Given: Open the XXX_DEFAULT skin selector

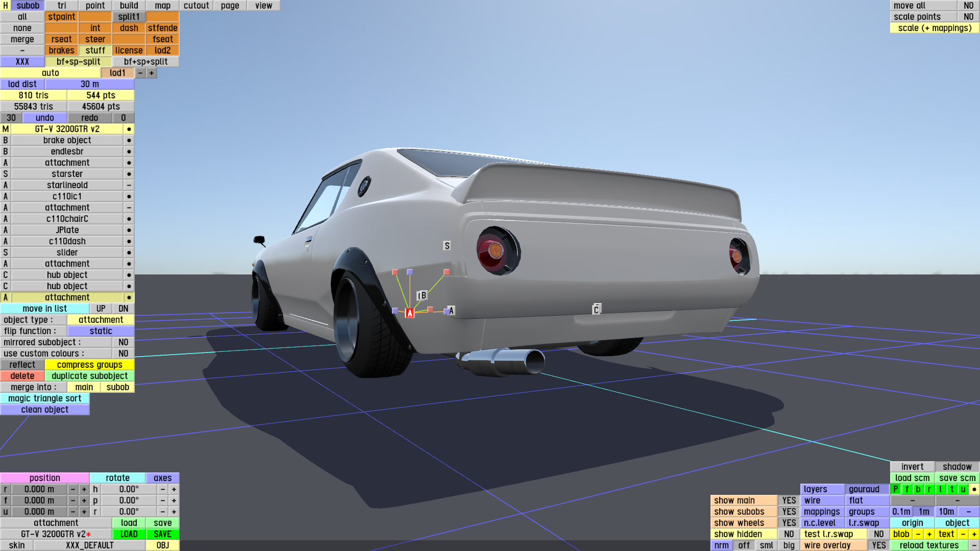Looking at the screenshot, I should pyautogui.click(x=89, y=545).
